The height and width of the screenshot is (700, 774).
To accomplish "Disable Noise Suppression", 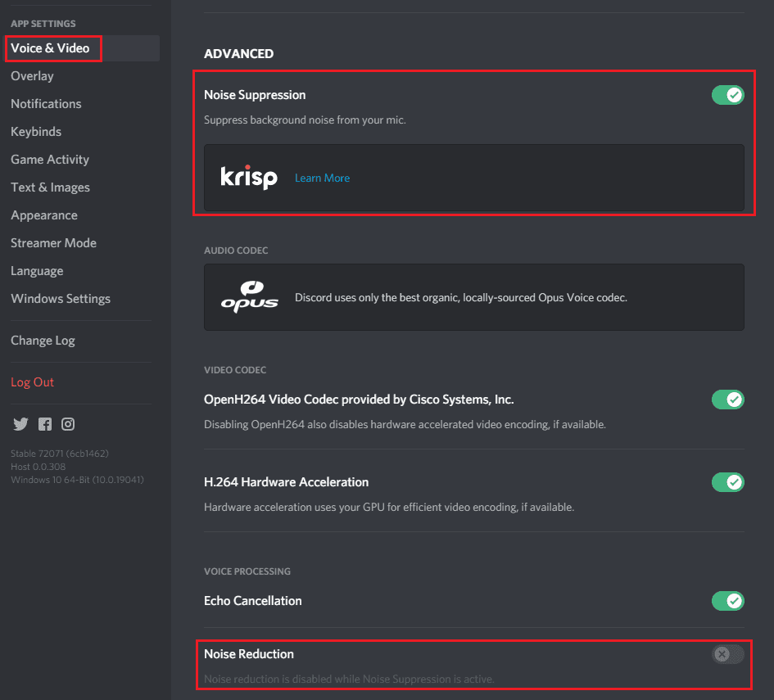I will pyautogui.click(x=727, y=94).
